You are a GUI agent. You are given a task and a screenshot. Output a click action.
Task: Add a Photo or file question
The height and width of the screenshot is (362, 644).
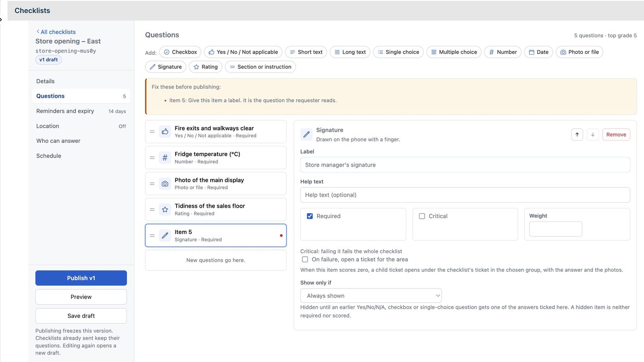pos(580,52)
